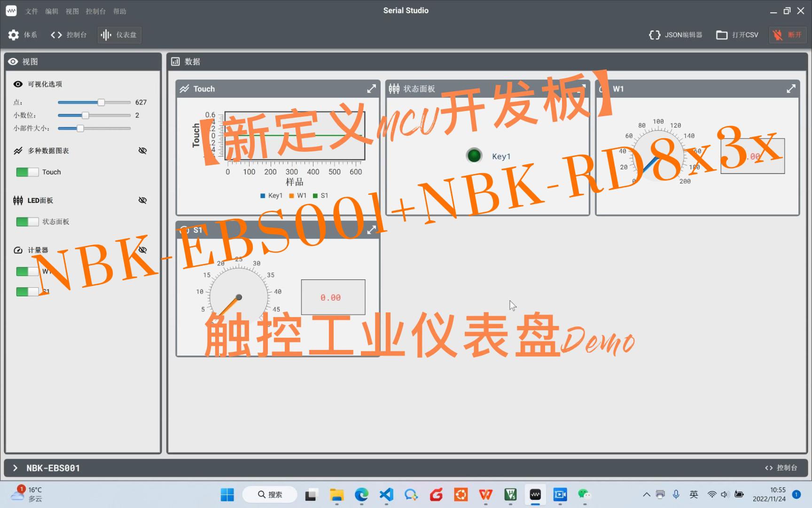Click the eye icon beside 视图 panel title

coord(13,62)
